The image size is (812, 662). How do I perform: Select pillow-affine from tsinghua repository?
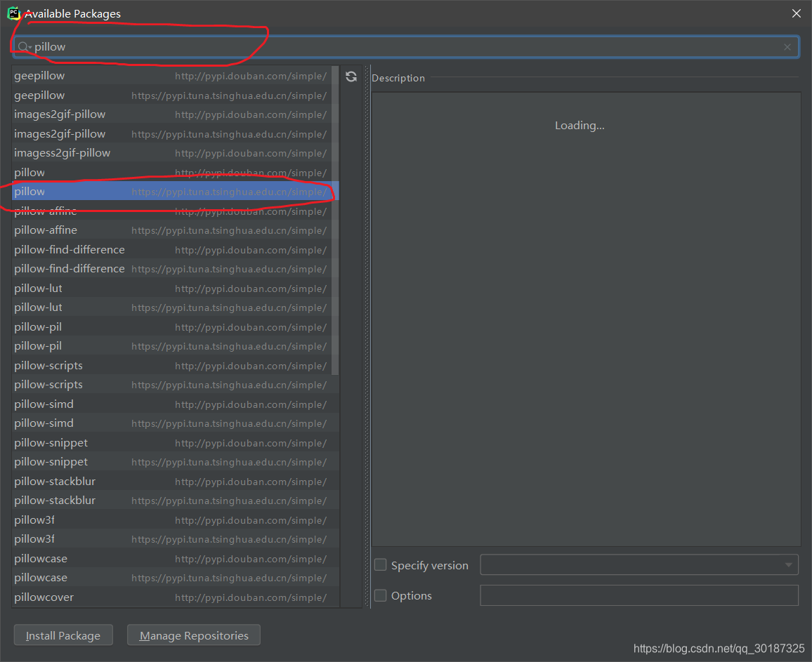click(172, 230)
